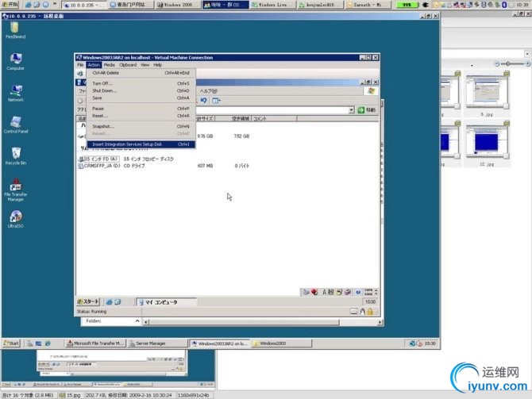Open the File menu in Virtual Machine Connection
The height and width of the screenshot is (399, 532).
[x=80, y=65]
